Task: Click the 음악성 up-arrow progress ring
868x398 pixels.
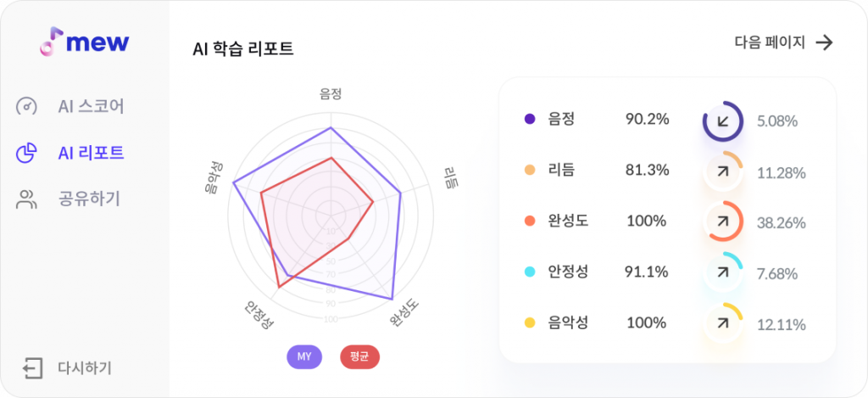Action: click(x=722, y=322)
